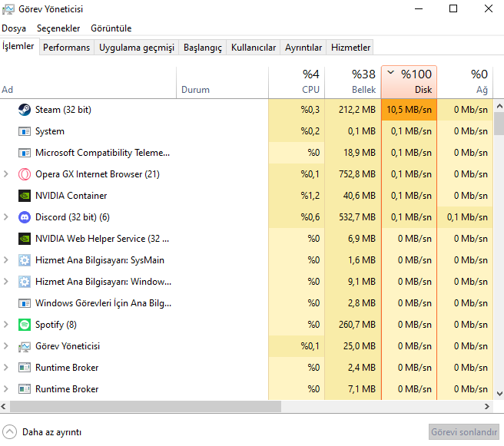Expand the Discord (32 bit) process group
The height and width of the screenshot is (446, 504).
pyautogui.click(x=7, y=217)
